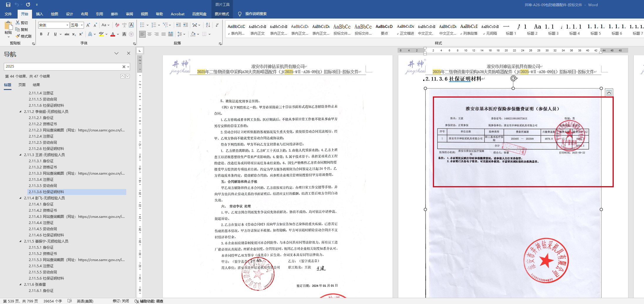Open the paragraph settings dialog launcher

[220, 44]
